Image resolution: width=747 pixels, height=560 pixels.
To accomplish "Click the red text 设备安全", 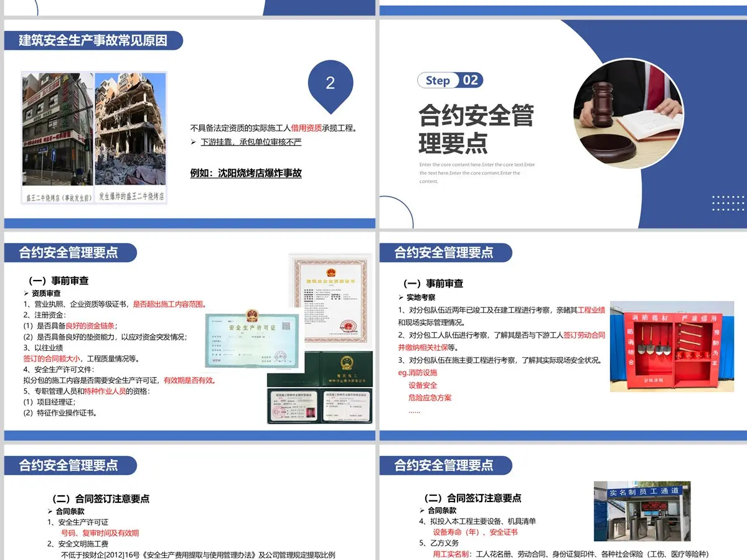I will tap(423, 385).
